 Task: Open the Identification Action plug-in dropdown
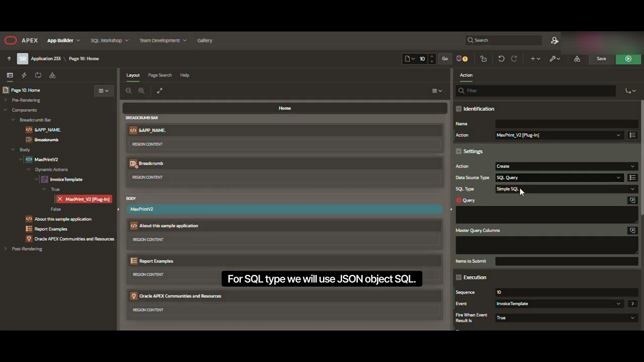click(x=559, y=135)
